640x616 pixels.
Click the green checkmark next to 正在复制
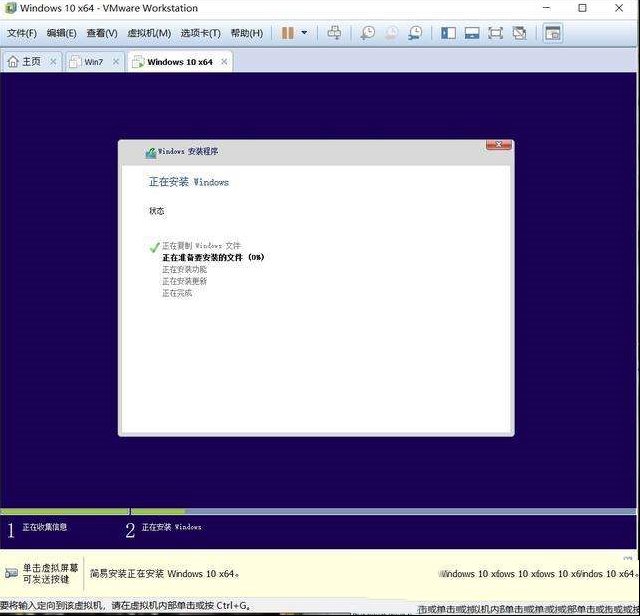point(154,247)
